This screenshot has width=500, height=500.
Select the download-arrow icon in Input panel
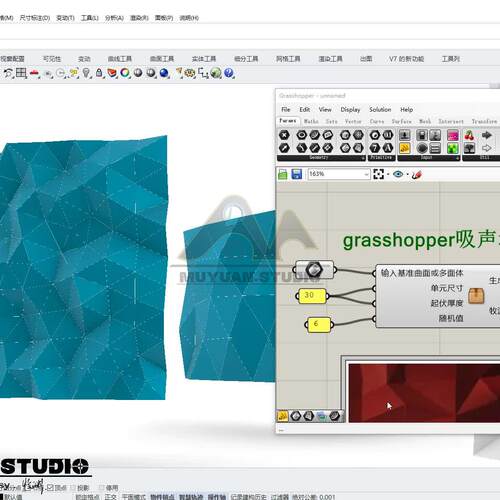405,135
